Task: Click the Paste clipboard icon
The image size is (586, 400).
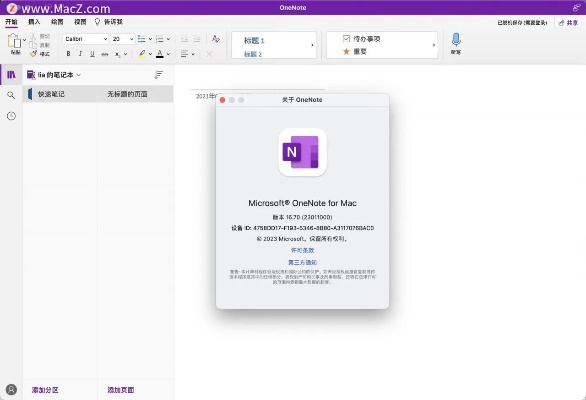Action: click(15, 41)
